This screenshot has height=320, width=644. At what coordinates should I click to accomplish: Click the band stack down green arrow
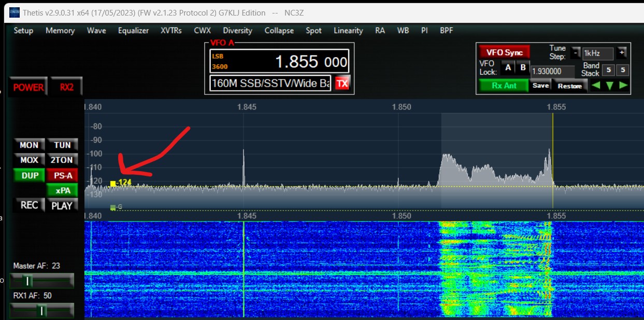pos(609,86)
